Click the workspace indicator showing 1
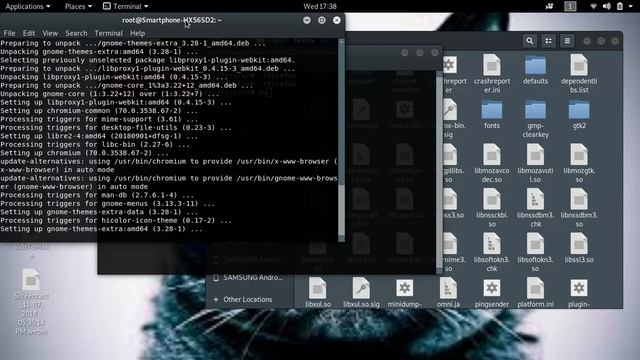Image resolution: width=640 pixels, height=360 pixels. [570, 6]
